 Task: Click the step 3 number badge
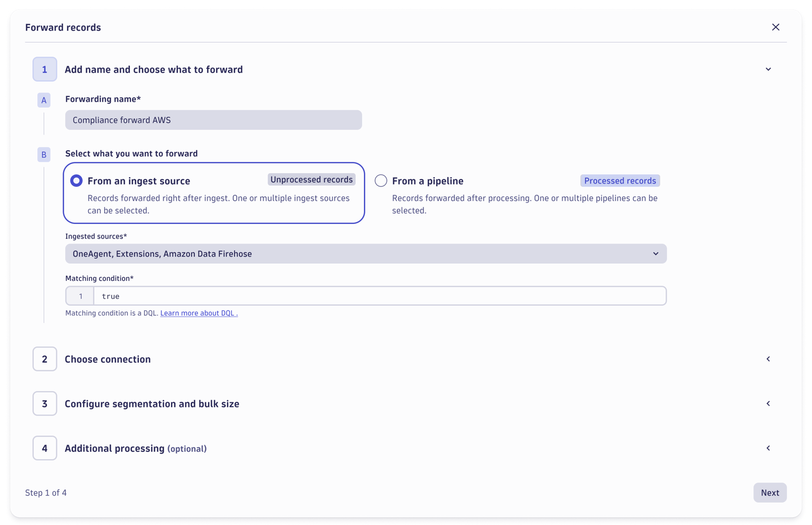[x=45, y=403]
